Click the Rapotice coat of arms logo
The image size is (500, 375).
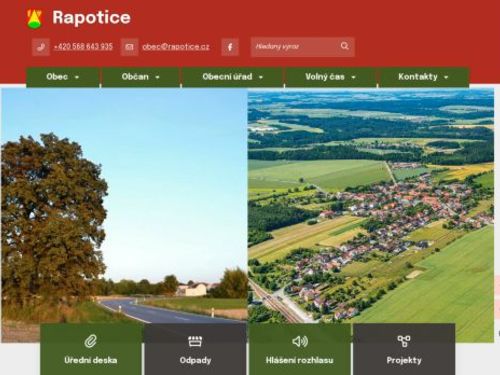pos(34,19)
